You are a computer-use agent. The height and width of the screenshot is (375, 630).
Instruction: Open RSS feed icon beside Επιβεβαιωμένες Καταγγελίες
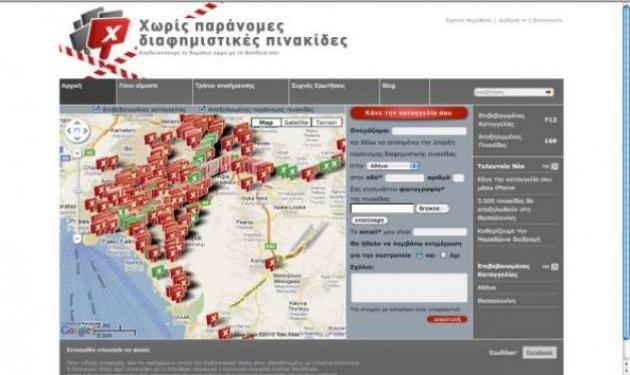tap(554, 266)
